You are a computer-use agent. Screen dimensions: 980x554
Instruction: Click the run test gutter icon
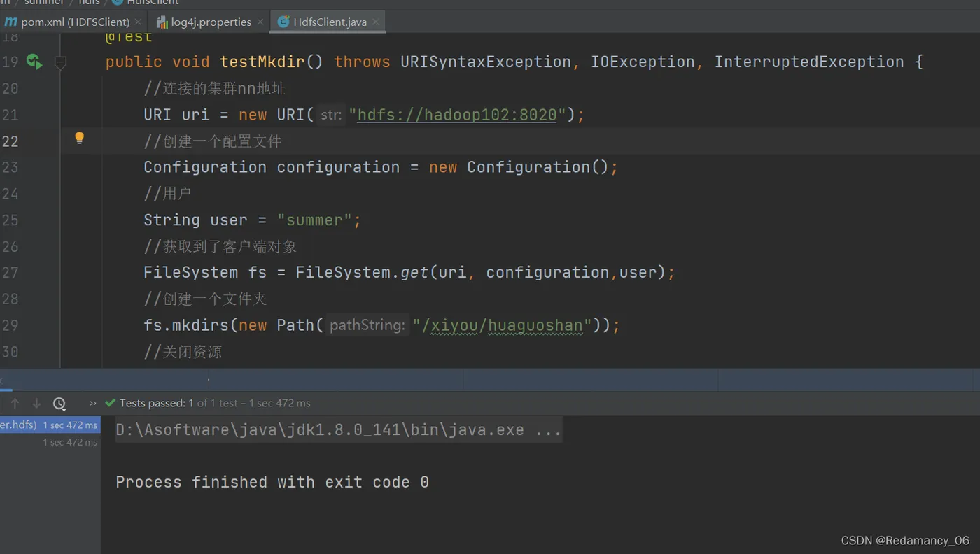coord(34,62)
